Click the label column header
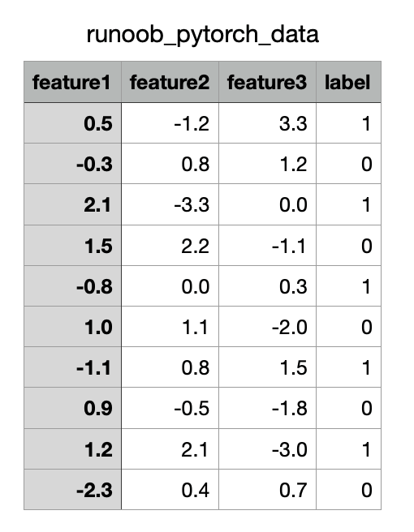414x532 pixels. point(349,82)
